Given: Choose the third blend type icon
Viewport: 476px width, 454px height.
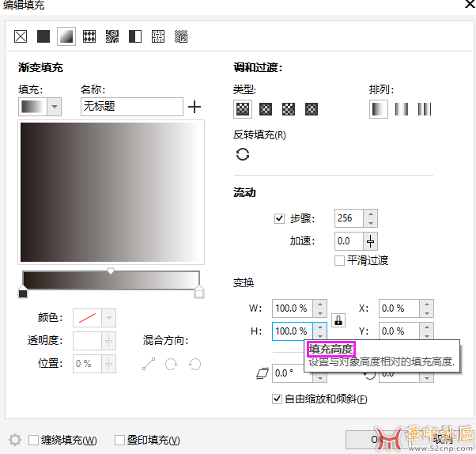Looking at the screenshot, I should tap(289, 109).
